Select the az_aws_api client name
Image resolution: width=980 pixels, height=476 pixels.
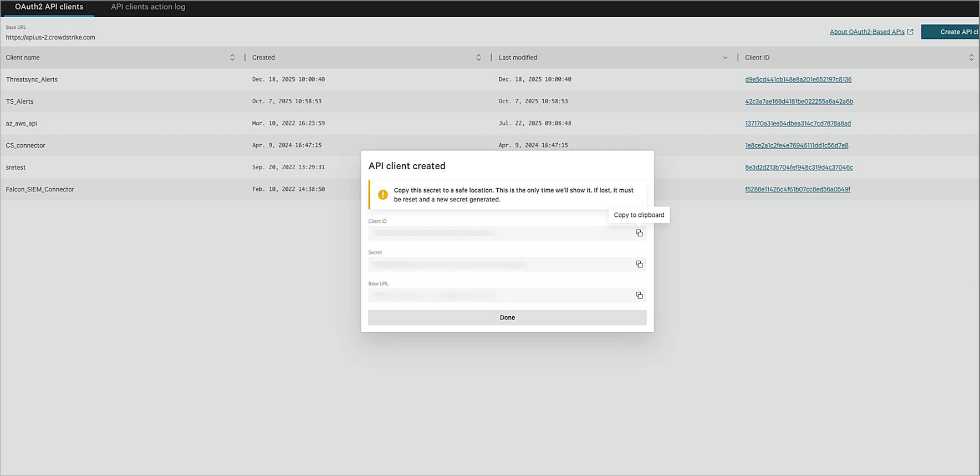point(22,124)
